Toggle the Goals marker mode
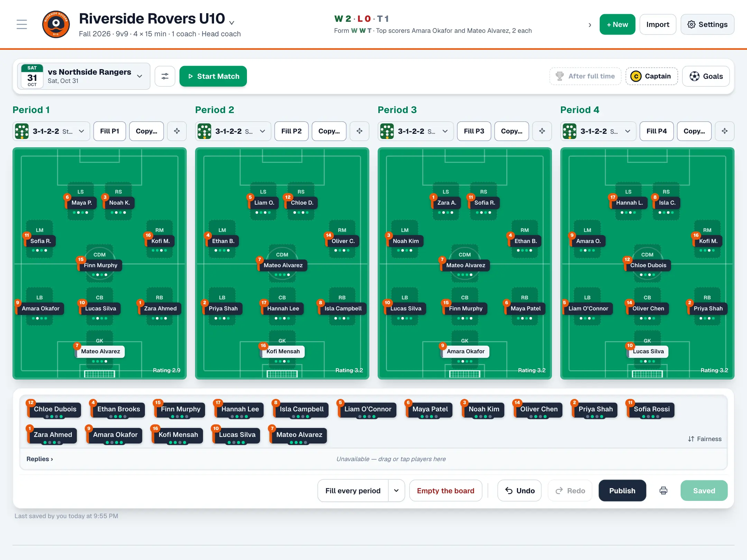The height and width of the screenshot is (560, 747). pyautogui.click(x=706, y=76)
